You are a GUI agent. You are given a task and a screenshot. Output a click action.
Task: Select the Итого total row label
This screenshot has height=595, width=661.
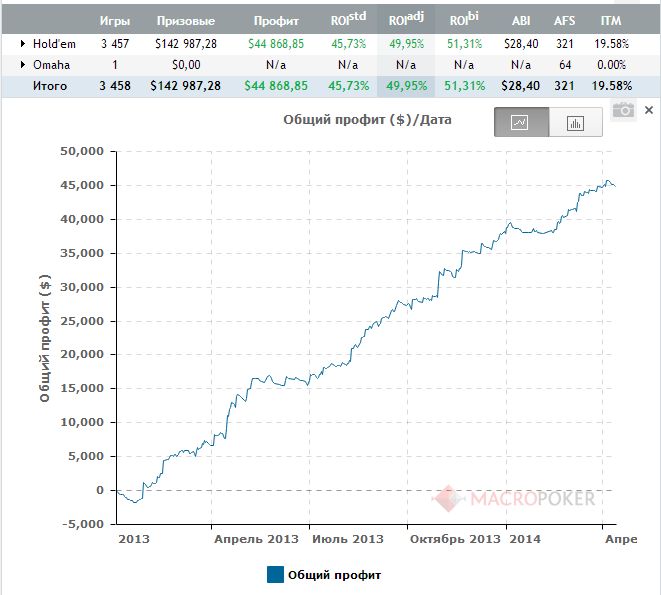point(50,86)
